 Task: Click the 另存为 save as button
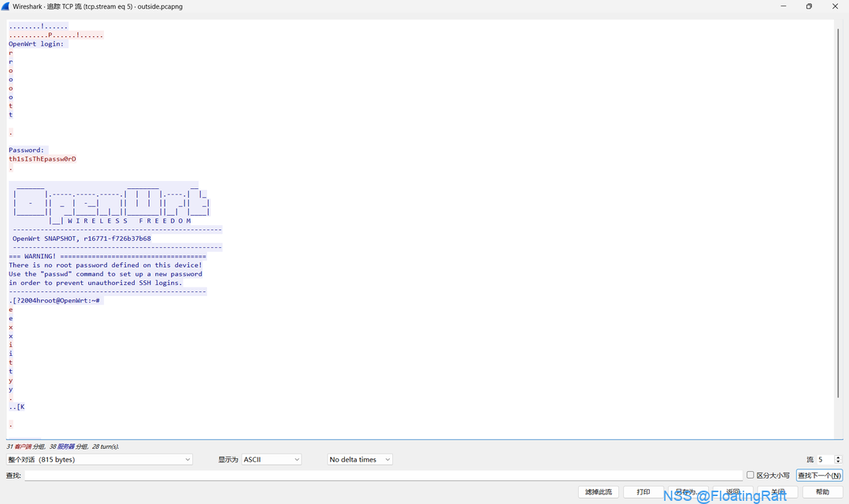pos(688,492)
